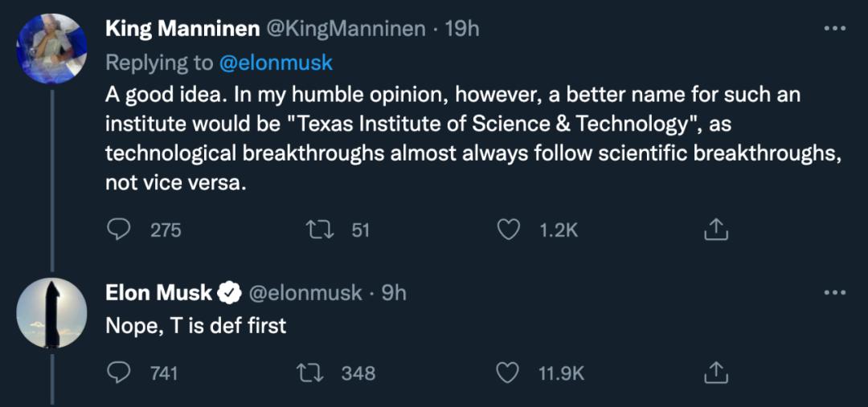Open King Manninen's display name
The image size is (868, 407).
click(182, 29)
